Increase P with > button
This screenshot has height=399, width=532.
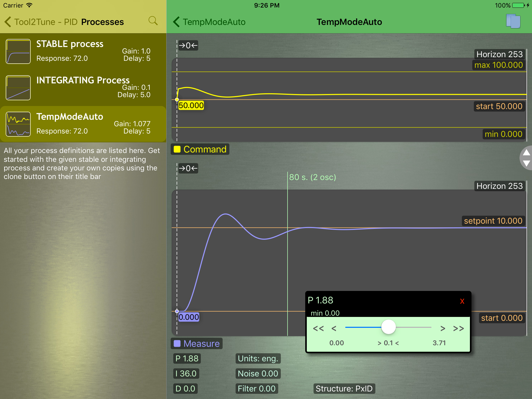[443, 329]
